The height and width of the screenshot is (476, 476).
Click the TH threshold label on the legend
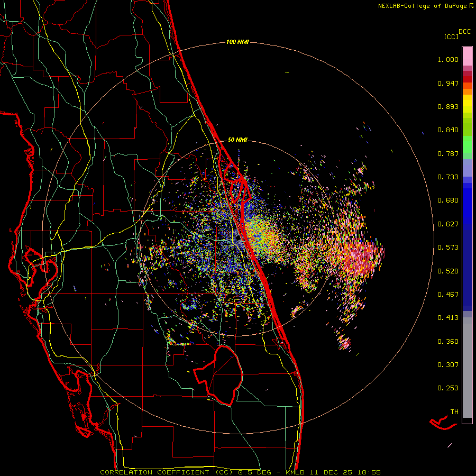454,411
